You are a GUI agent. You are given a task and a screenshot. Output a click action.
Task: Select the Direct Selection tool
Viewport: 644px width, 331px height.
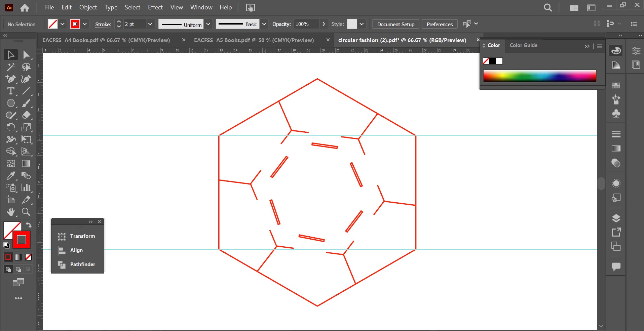(26, 55)
